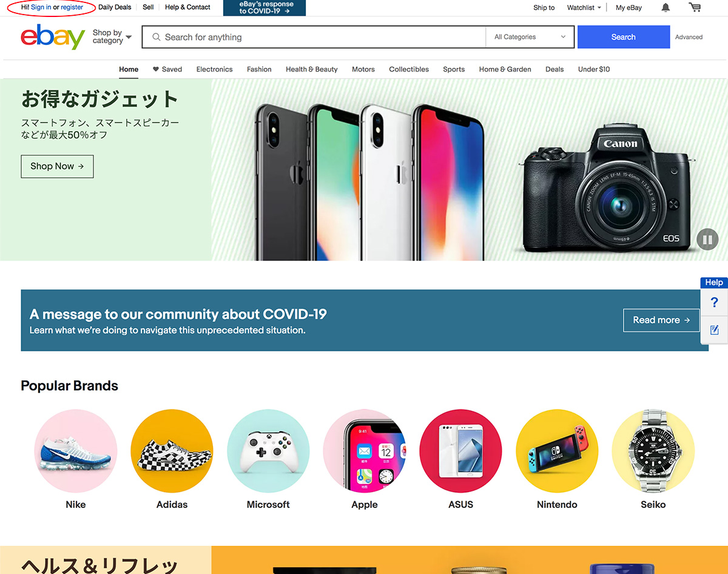Click the blue Search button
Viewport: 728px width, 574px height.
click(624, 37)
